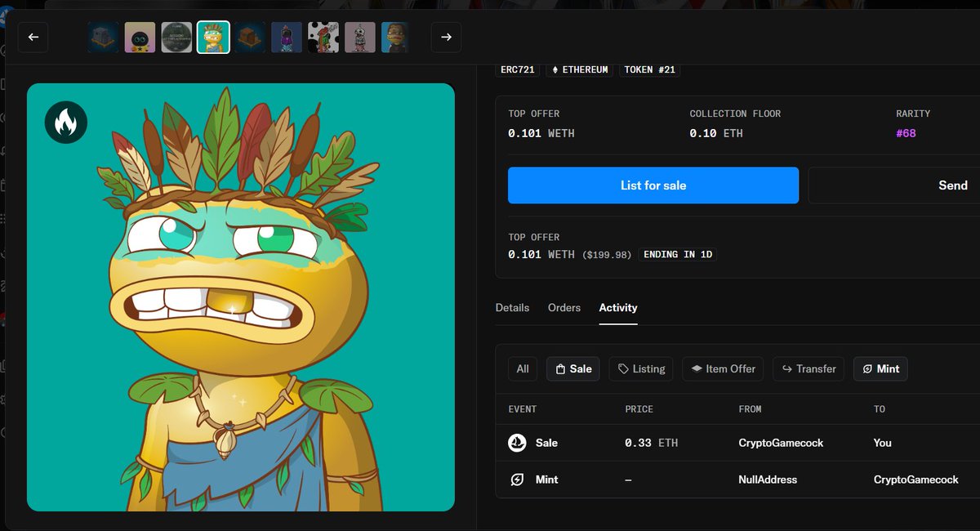
Task: Click the List for sale button
Action: (x=653, y=185)
